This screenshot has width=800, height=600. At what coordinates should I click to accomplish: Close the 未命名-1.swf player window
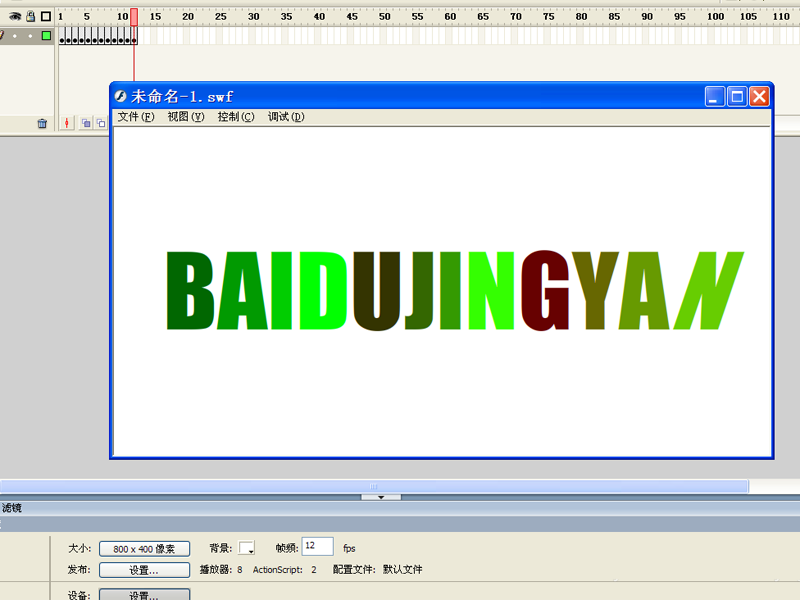[759, 96]
